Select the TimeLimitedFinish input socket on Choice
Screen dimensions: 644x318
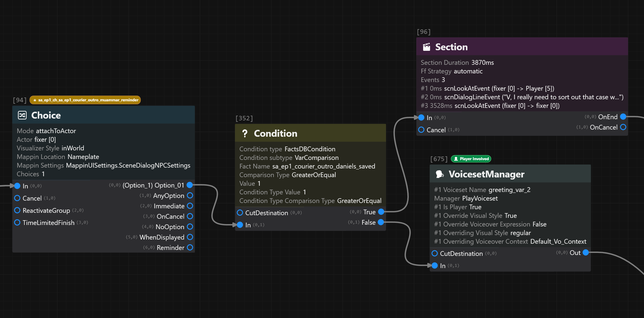[x=17, y=223]
